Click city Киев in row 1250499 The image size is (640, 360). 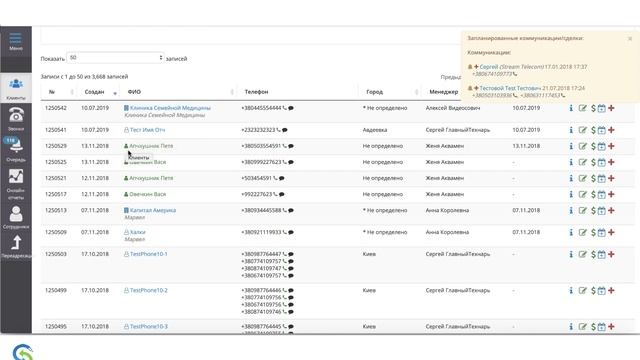point(369,291)
